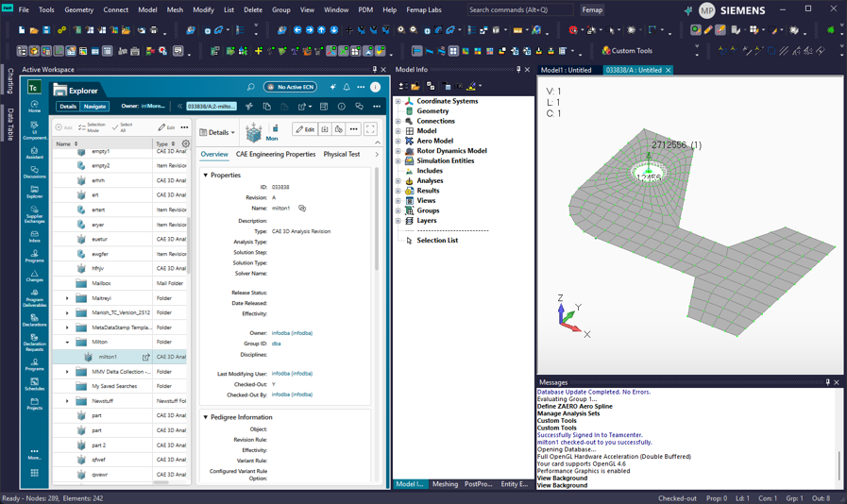This screenshot has width=847, height=504.
Task: Click the yellow plus icon in the second toolbar
Action: pyautogui.click(x=259, y=51)
